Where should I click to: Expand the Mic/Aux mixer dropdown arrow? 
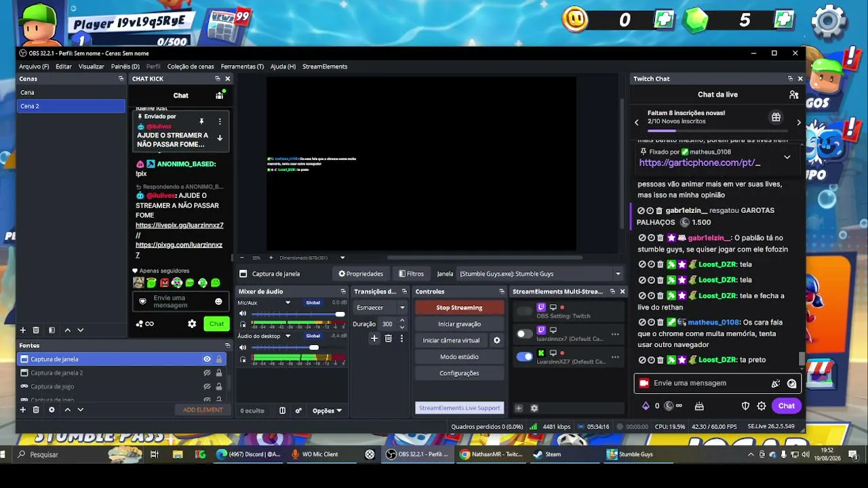(288, 303)
